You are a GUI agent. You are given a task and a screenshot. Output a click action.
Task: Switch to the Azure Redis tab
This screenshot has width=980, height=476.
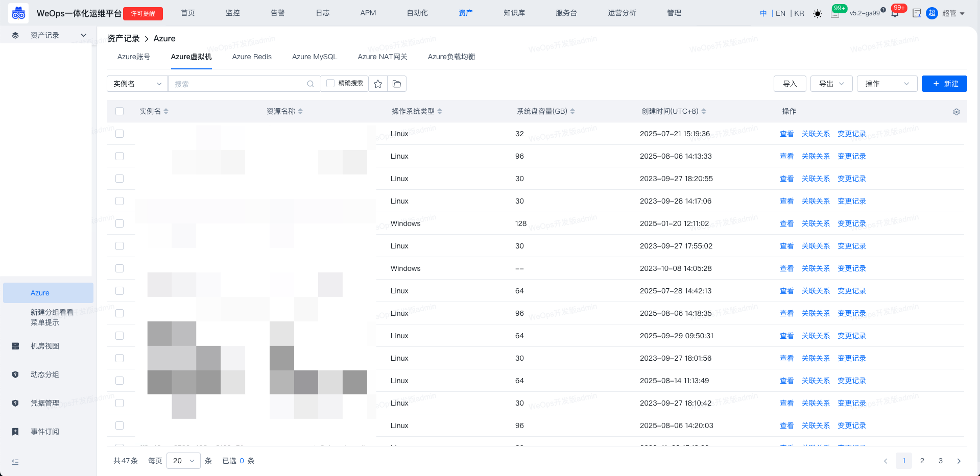[252, 57]
